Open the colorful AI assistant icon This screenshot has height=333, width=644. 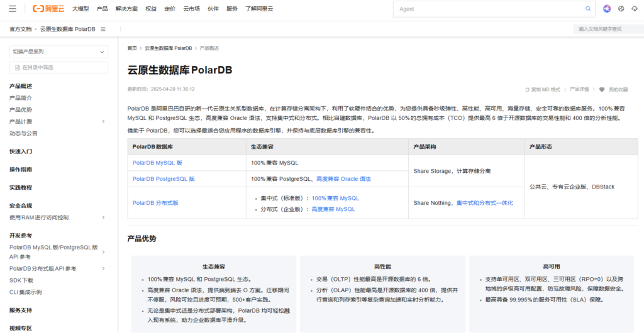(607, 9)
